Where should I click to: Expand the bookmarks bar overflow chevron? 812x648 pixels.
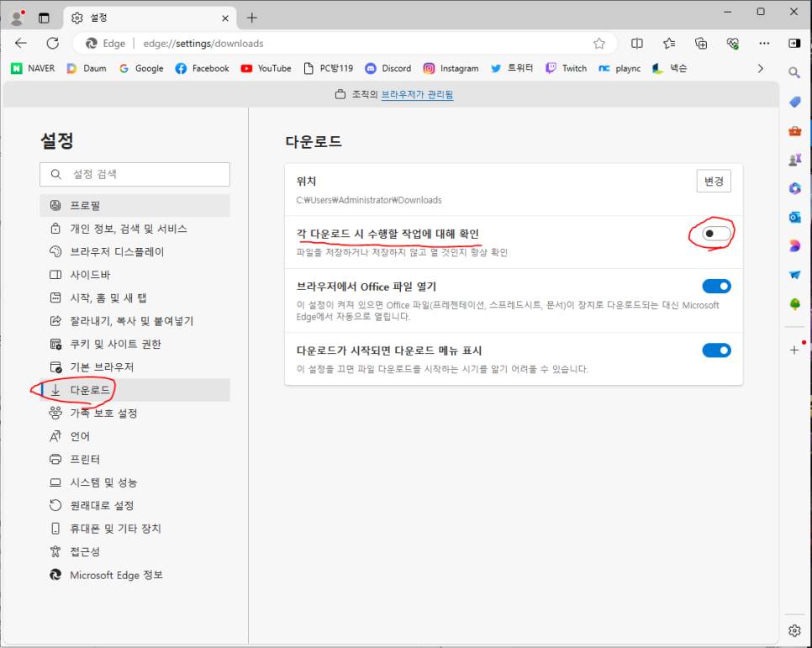[x=761, y=68]
